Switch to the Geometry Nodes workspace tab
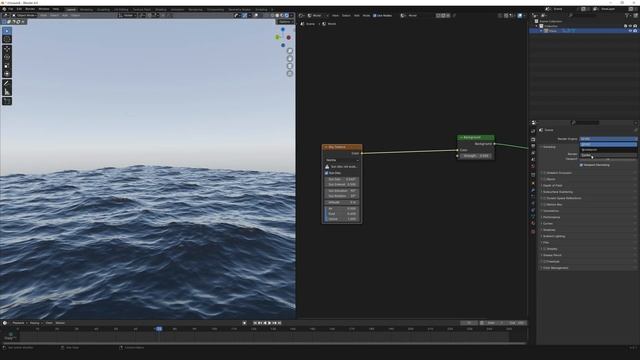This screenshot has height=360, width=640. (x=240, y=9)
